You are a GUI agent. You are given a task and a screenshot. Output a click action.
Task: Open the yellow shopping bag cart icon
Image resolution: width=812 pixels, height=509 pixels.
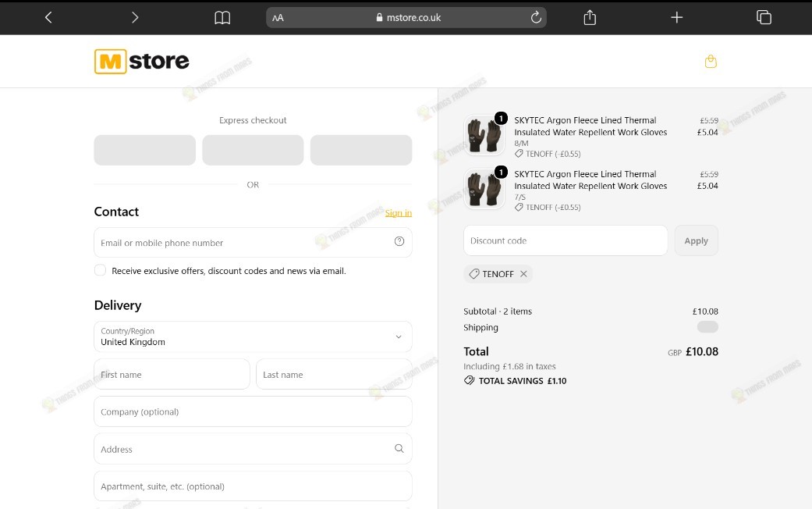[x=711, y=62]
